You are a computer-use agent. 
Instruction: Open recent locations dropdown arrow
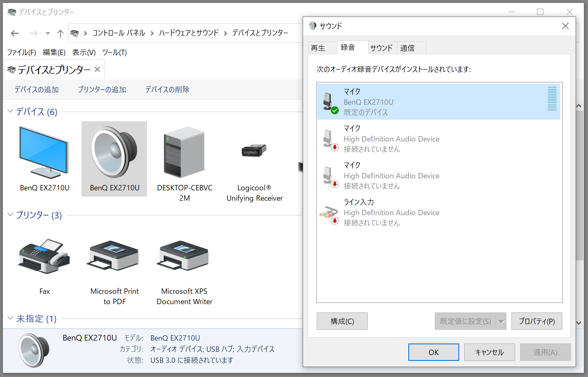48,33
